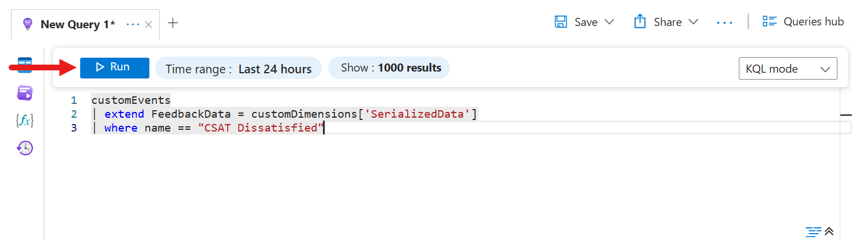
Task: Open the New Query 1 tab ellipsis menu
Action: click(x=133, y=24)
